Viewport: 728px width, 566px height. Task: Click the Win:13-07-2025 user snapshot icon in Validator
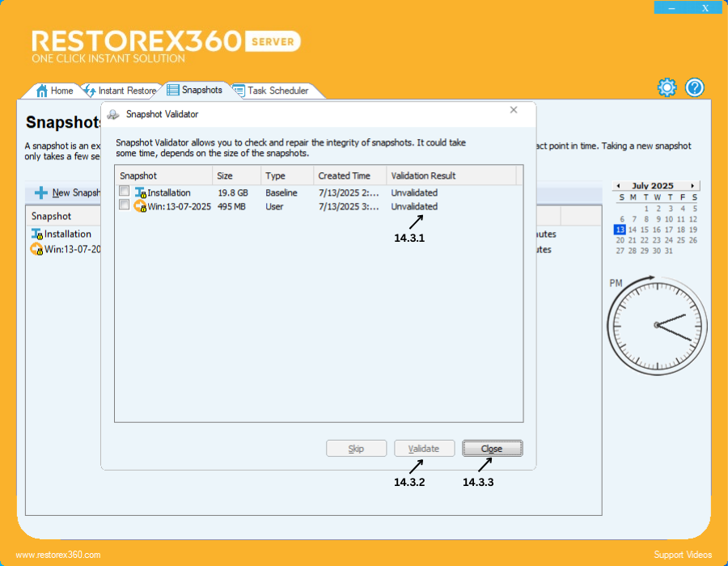pyautogui.click(x=140, y=206)
